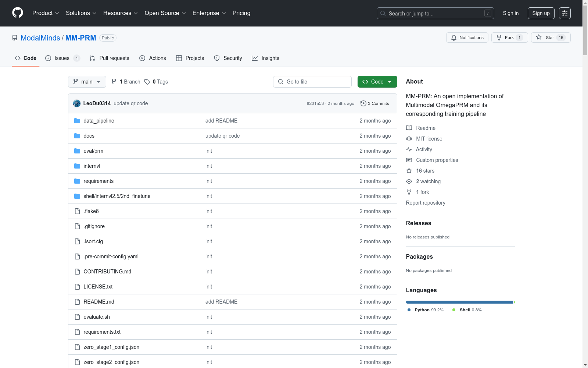Screen dimensions: 588x368
Task: Open the commit history clock icon
Action: [363, 103]
